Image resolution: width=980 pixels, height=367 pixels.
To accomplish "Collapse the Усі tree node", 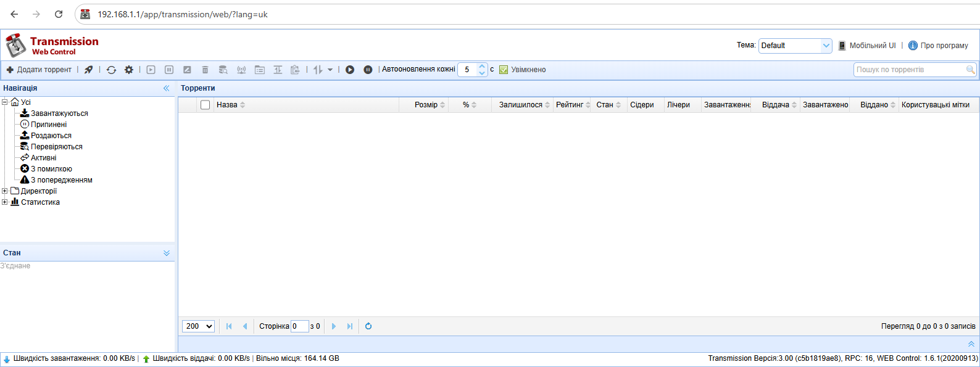I will point(5,102).
